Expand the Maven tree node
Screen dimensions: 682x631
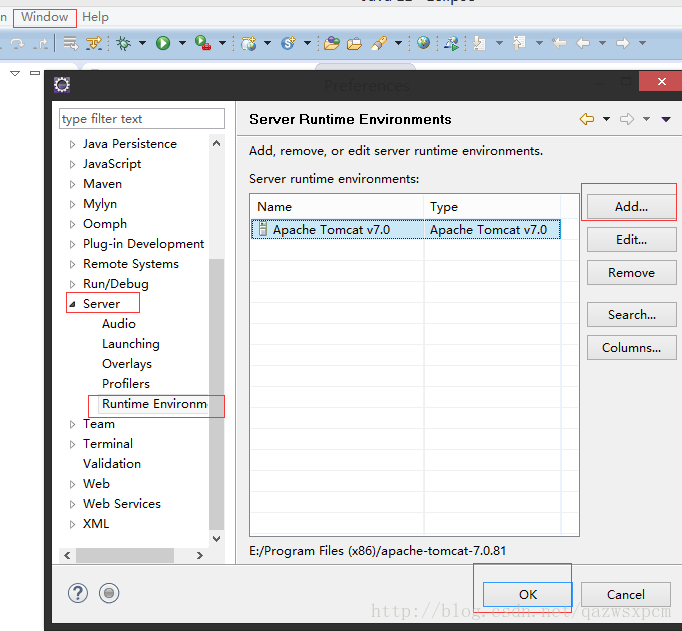[72, 184]
